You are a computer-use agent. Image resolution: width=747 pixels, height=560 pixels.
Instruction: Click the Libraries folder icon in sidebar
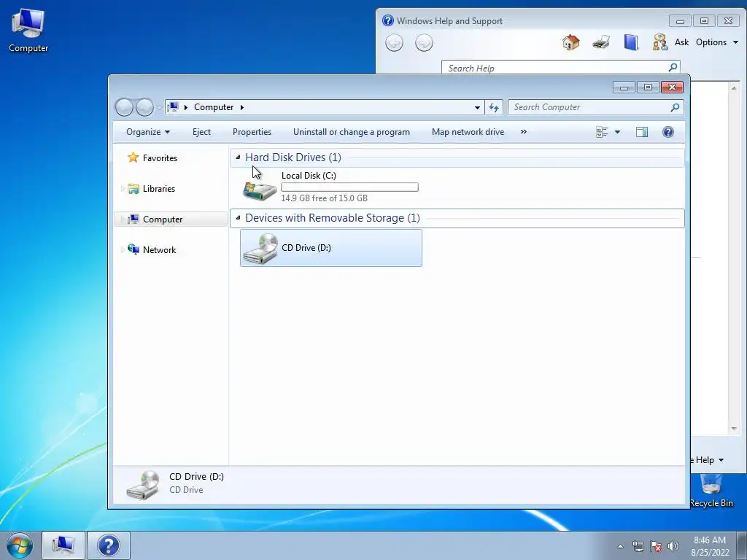133,189
